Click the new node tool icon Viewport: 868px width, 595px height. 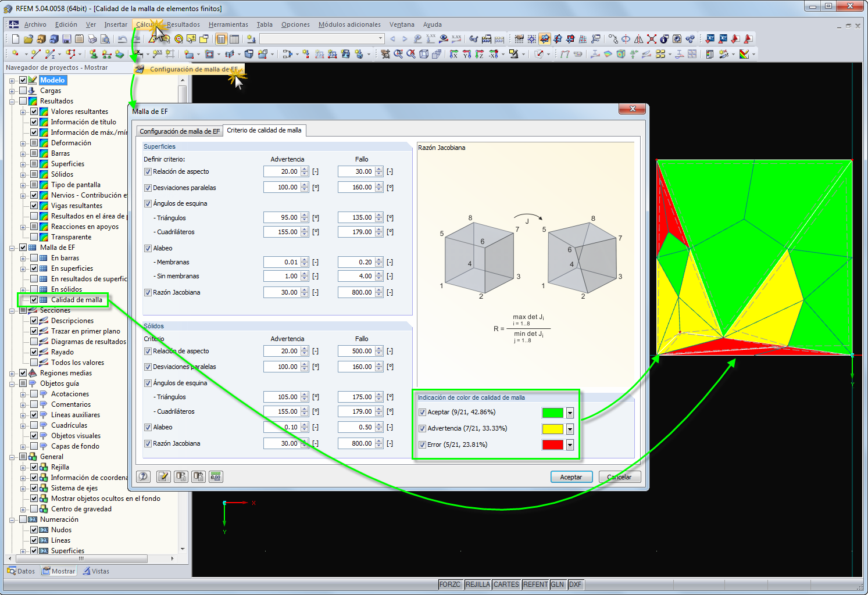click(16, 54)
